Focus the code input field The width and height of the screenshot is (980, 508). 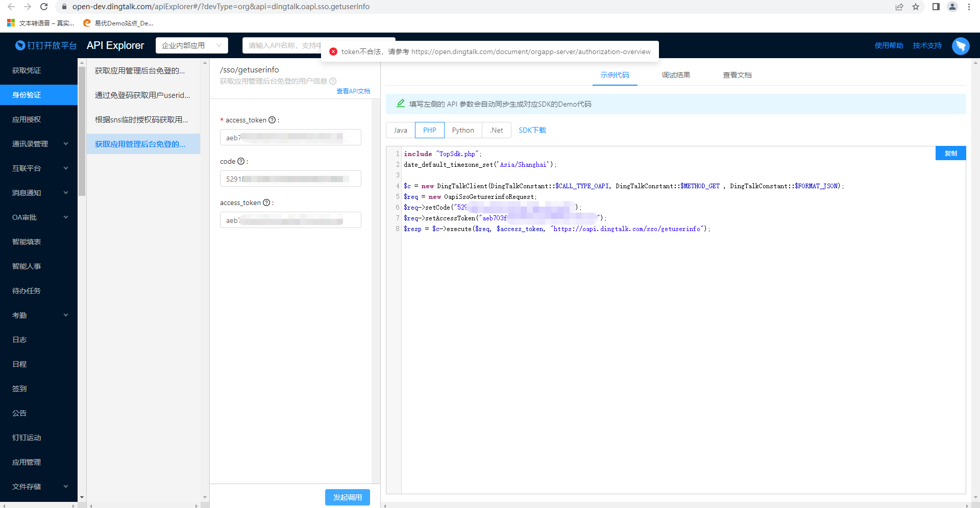pos(290,179)
